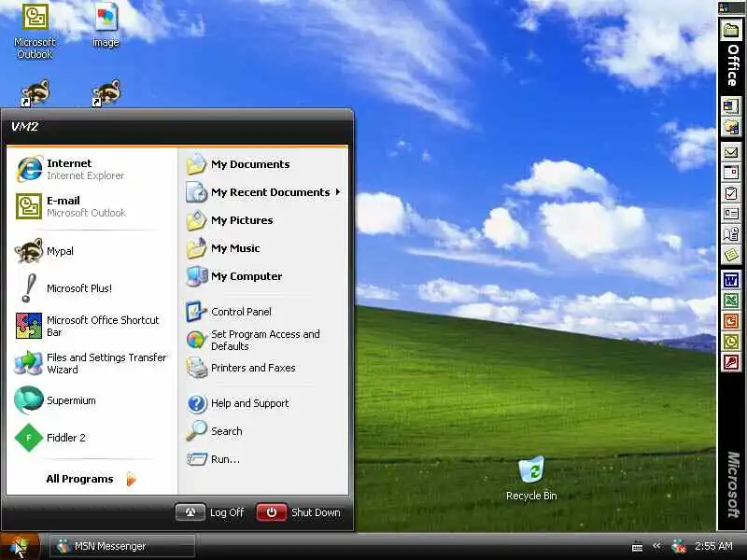The width and height of the screenshot is (747, 560).
Task: Open Office Shortcut Bar control menu icon
Action: tap(726, 7)
